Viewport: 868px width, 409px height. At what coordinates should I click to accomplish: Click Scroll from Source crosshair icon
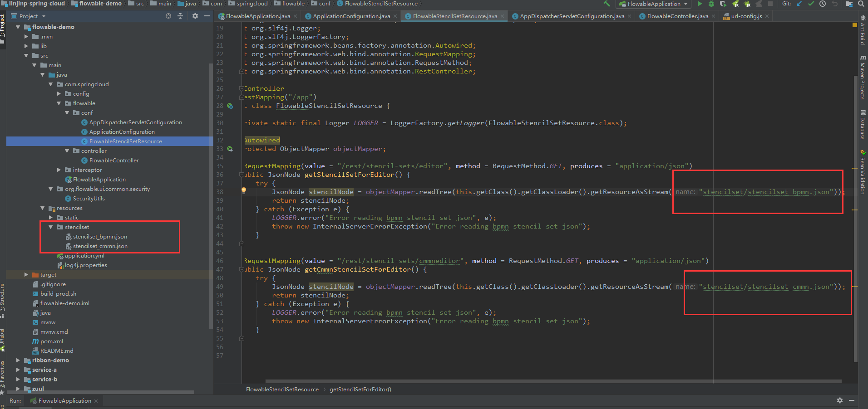[168, 16]
